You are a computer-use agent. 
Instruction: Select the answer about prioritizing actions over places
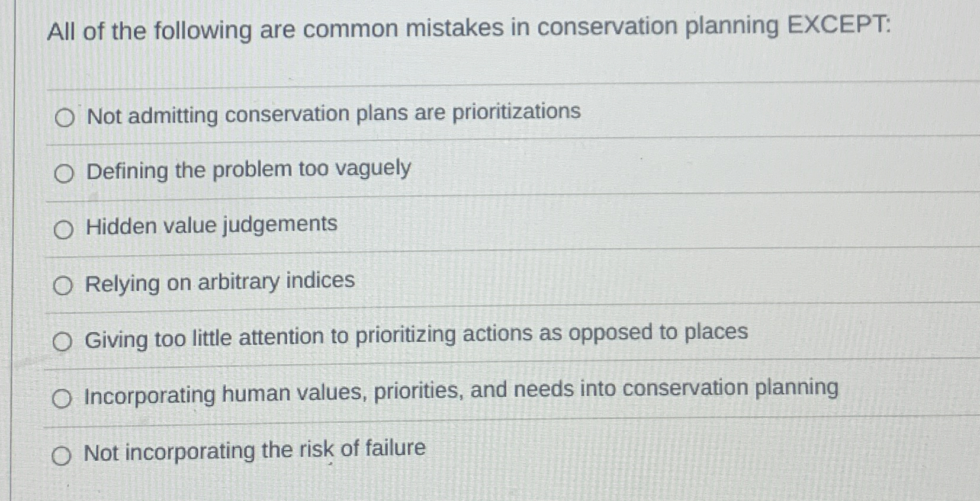[x=63, y=340]
